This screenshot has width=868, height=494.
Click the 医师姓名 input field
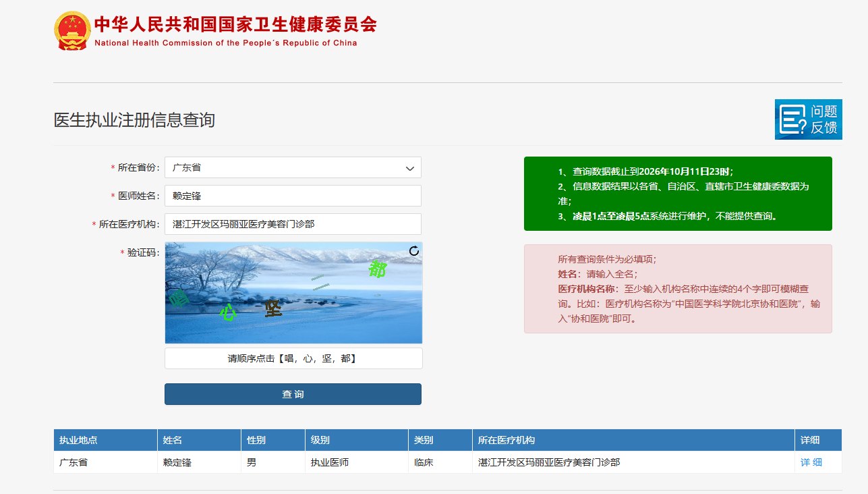[x=293, y=196]
